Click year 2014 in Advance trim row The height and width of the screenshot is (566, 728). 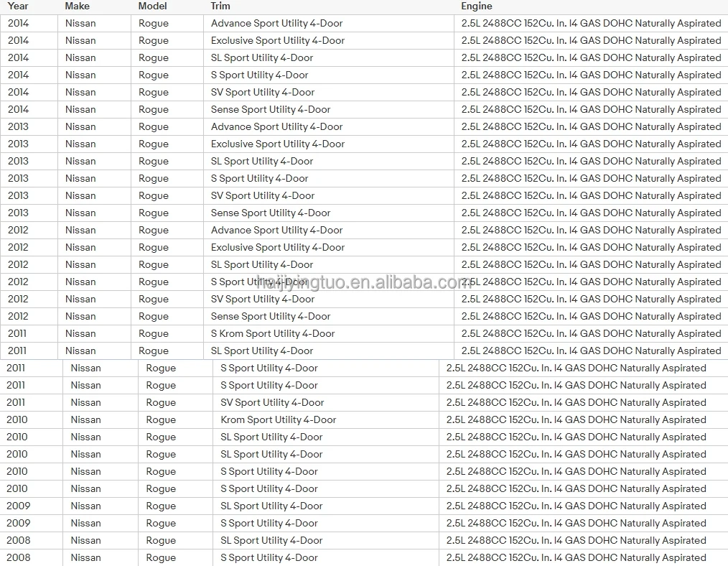point(18,23)
